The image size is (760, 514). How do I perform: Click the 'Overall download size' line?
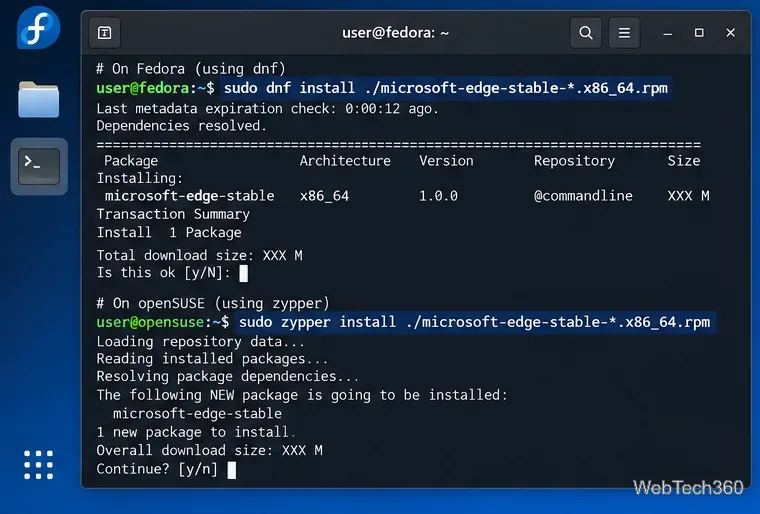[209, 450]
